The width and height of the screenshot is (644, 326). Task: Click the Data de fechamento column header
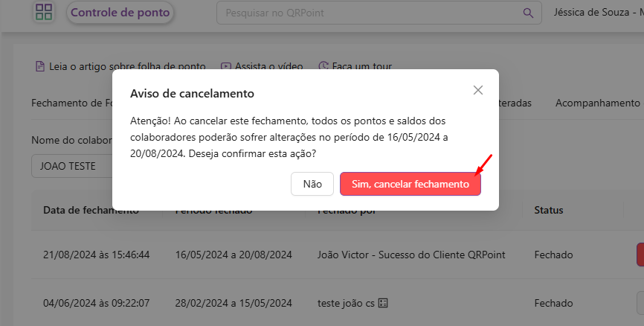pos(91,210)
